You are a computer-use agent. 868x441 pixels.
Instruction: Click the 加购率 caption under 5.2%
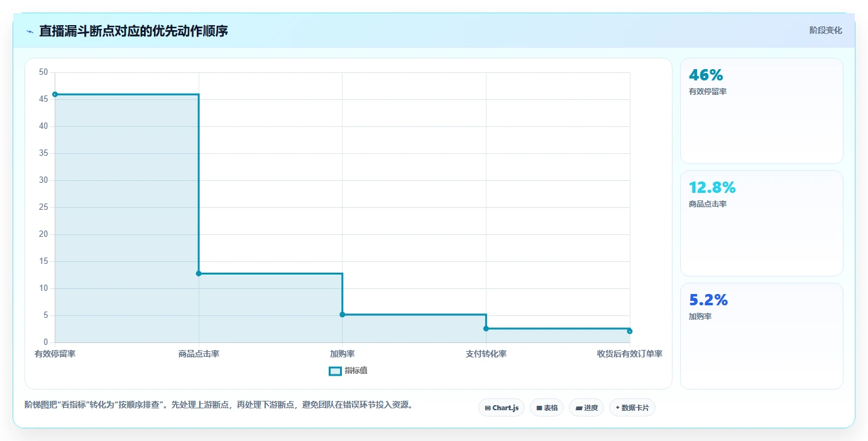[700, 317]
